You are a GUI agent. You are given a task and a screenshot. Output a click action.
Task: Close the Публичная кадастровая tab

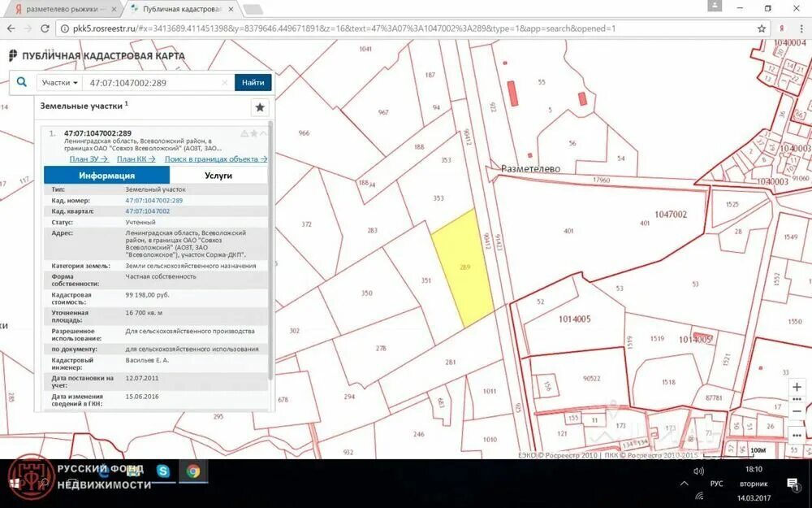(x=231, y=9)
